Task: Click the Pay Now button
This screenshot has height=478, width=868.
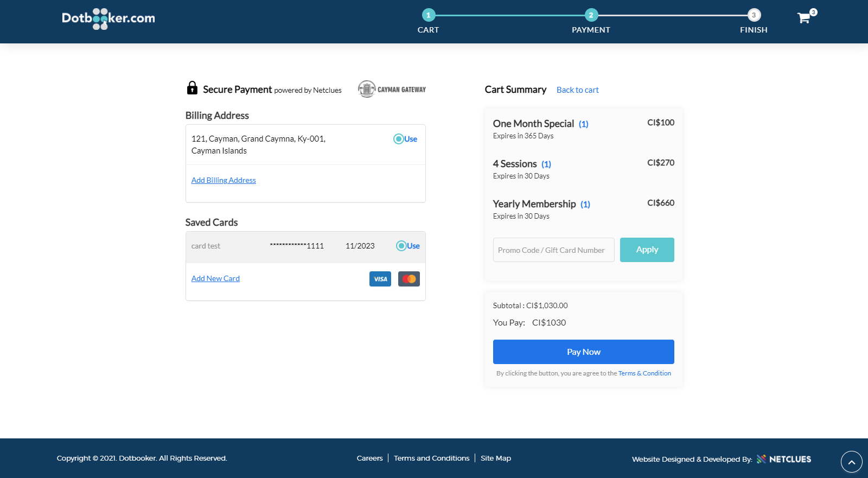Action: point(584,352)
